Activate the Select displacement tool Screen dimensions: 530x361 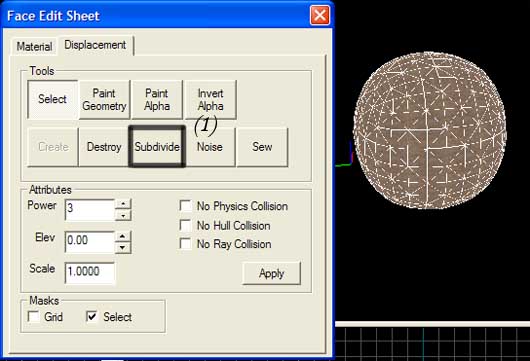tap(52, 99)
